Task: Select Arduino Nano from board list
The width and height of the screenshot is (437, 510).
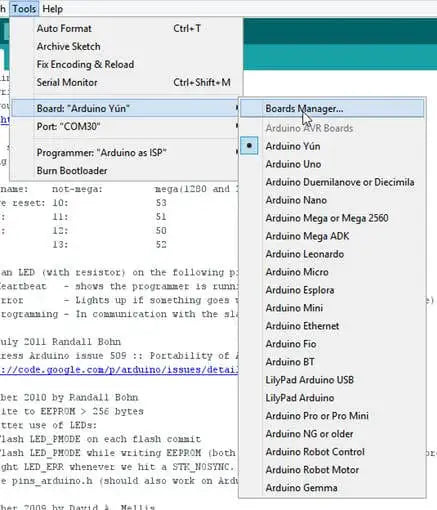Action: pos(332,200)
